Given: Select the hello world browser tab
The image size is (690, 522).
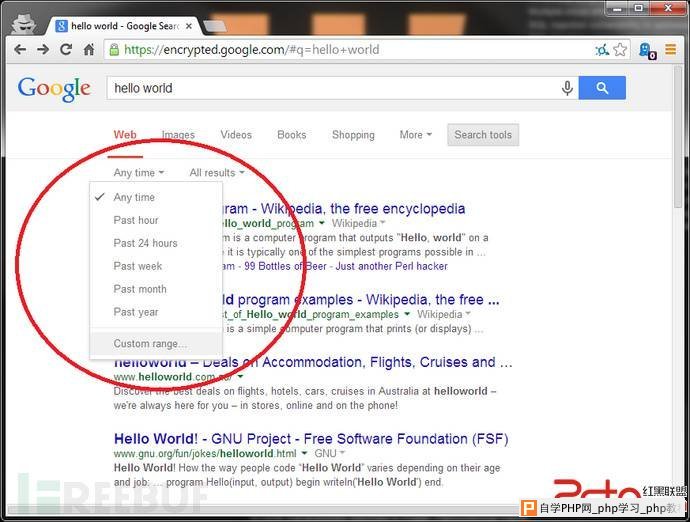Looking at the screenshot, I should [124, 26].
